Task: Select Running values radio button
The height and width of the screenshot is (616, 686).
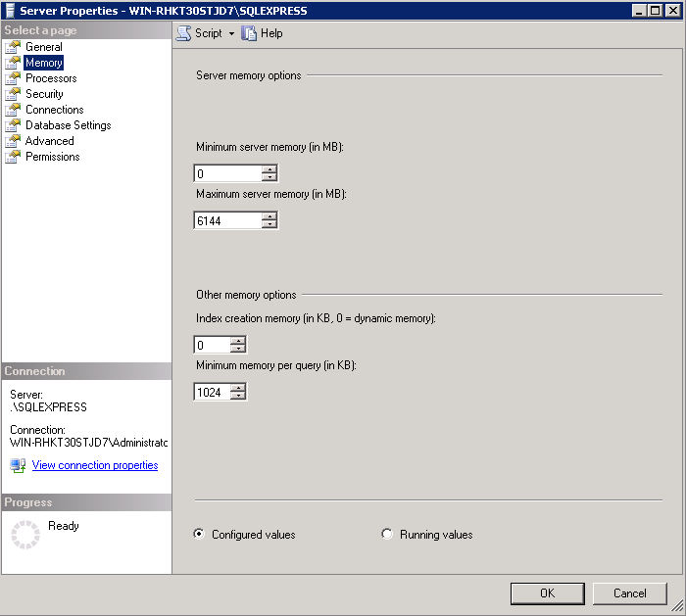Action: (x=387, y=535)
